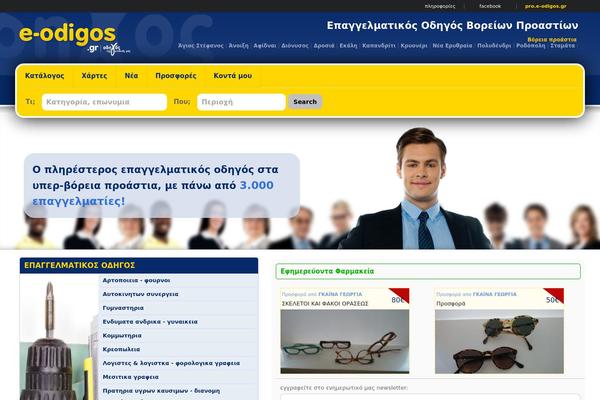Open Κρεοπωλεία category

click(x=121, y=349)
